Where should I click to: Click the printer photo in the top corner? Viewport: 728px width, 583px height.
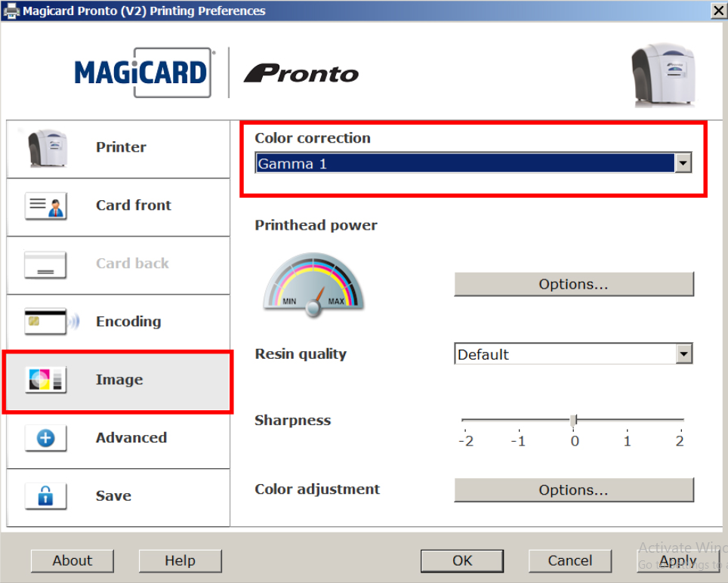[x=663, y=75]
